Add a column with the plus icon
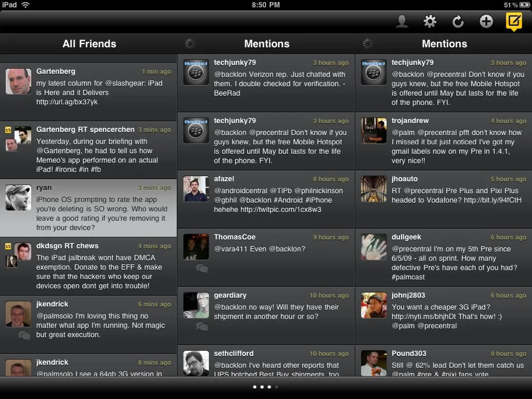This screenshot has height=399, width=532. [486, 21]
